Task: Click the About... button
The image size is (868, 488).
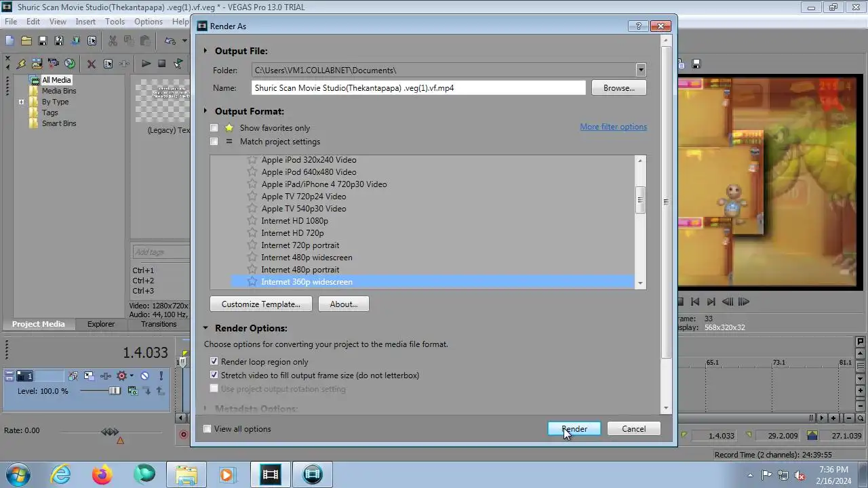Action: pyautogui.click(x=344, y=304)
